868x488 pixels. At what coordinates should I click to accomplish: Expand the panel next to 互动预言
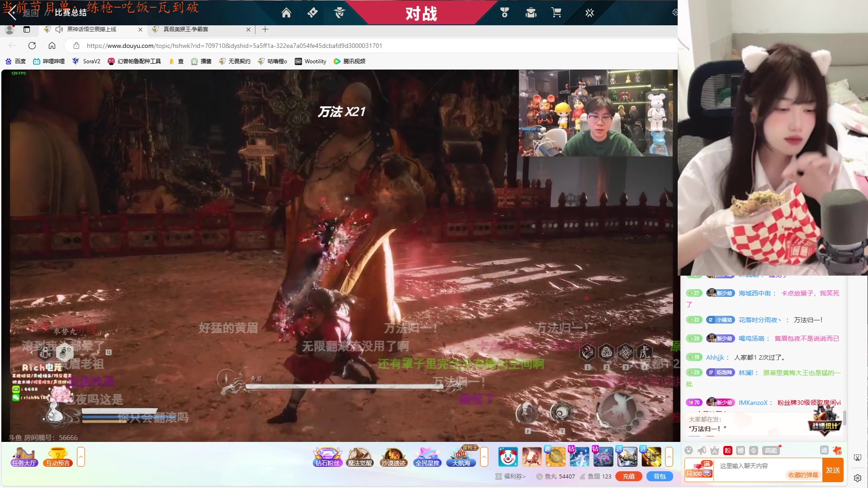[81, 457]
